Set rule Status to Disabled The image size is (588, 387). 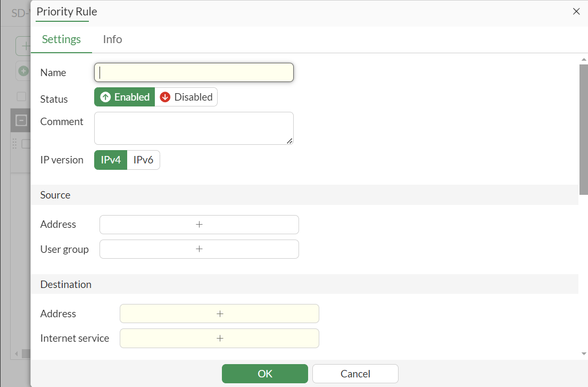(x=186, y=97)
